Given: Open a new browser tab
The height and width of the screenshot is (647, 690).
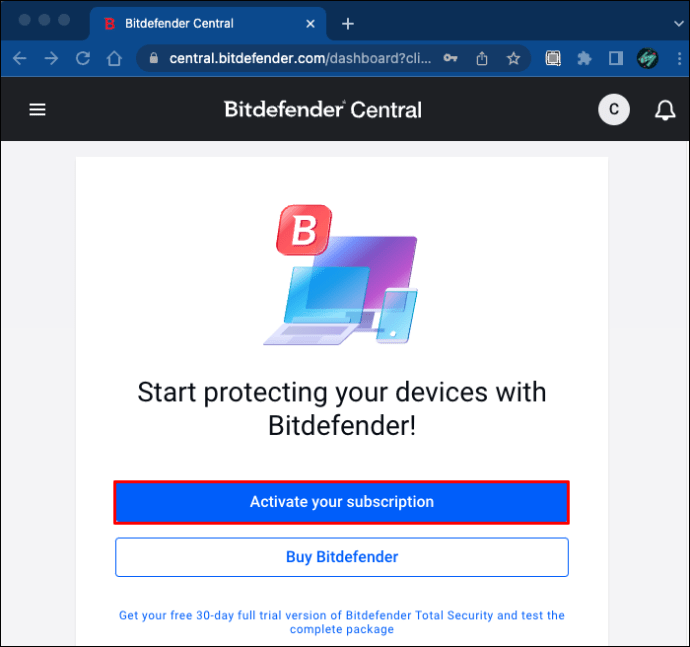Looking at the screenshot, I should [348, 23].
